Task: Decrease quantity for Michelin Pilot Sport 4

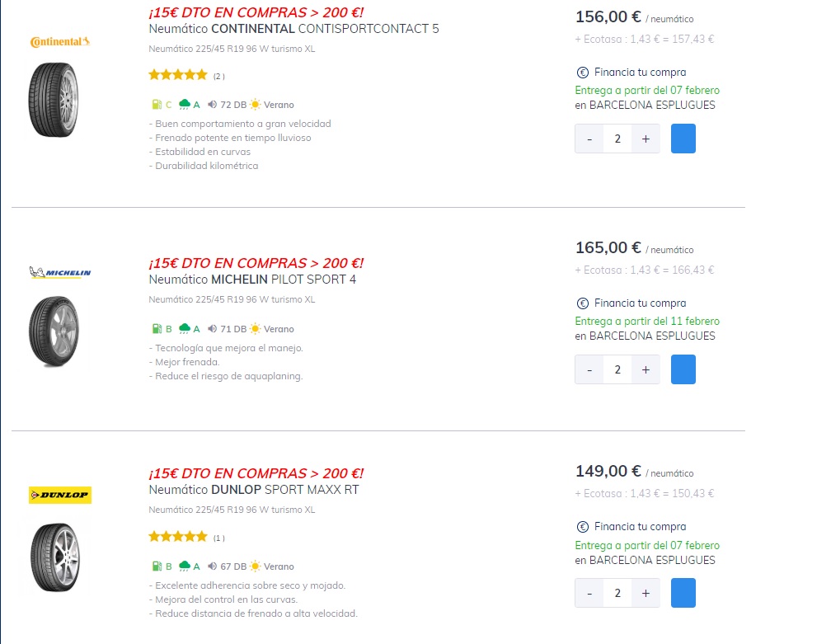Action: click(x=589, y=370)
